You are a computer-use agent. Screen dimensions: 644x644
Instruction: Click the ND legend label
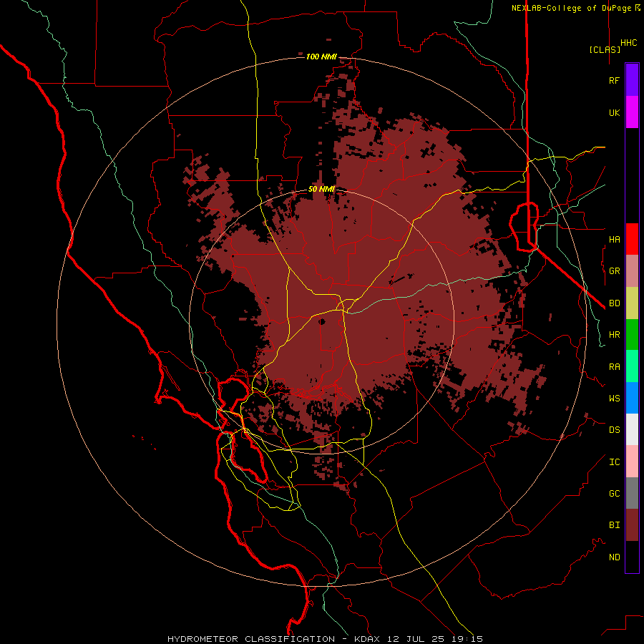click(614, 557)
